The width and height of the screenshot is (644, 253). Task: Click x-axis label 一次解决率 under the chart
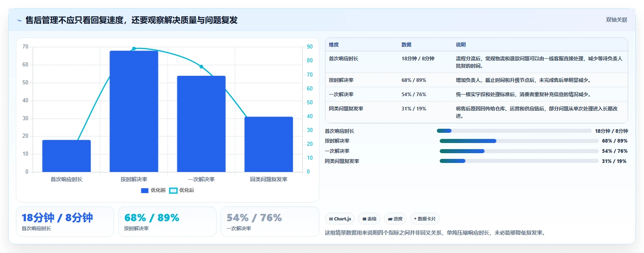tap(201, 179)
